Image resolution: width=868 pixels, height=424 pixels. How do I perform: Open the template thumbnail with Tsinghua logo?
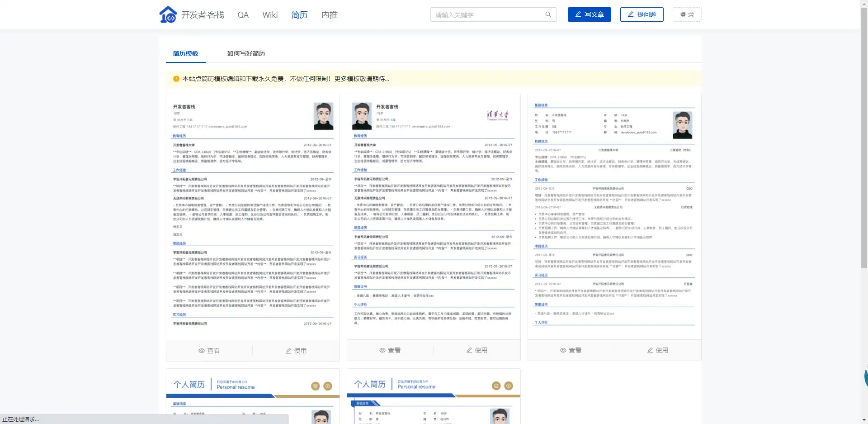point(434,217)
